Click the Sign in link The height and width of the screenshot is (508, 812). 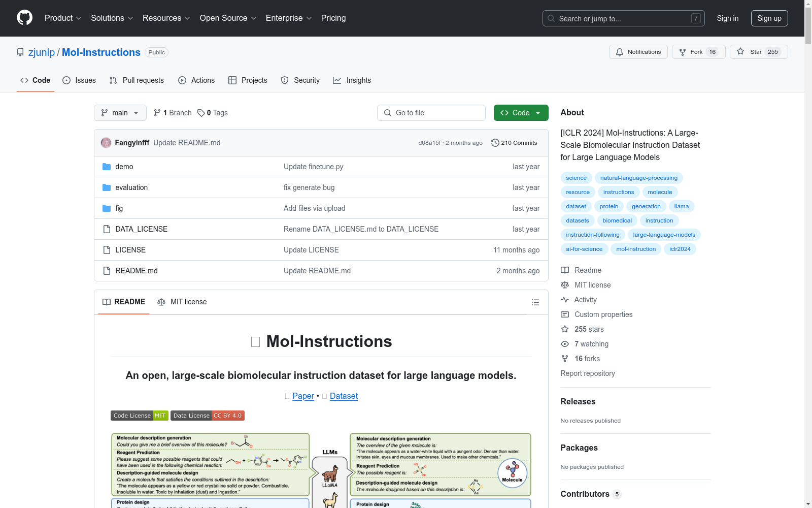pyautogui.click(x=728, y=18)
